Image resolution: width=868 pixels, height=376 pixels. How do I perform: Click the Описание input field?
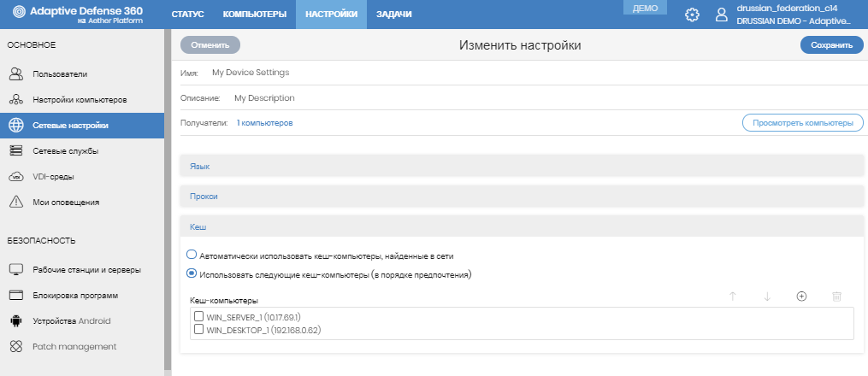click(x=428, y=98)
